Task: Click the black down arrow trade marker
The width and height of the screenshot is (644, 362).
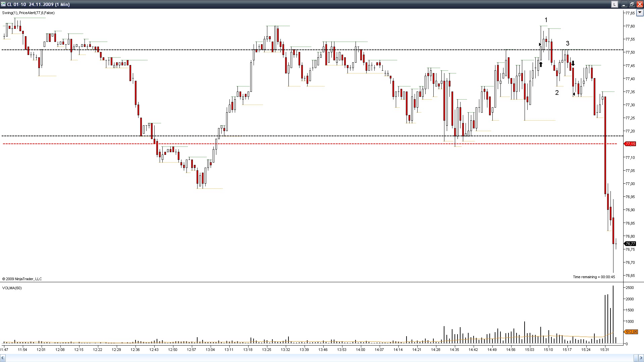Action: click(x=573, y=63)
